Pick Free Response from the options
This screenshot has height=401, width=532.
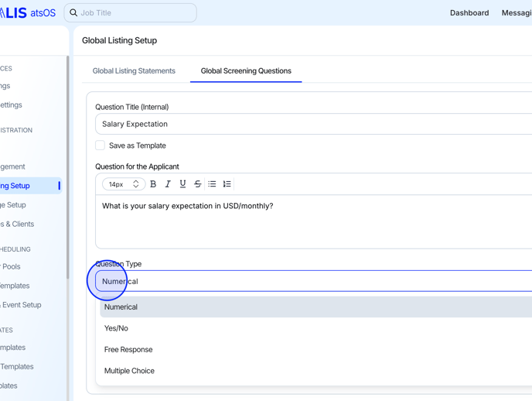(x=128, y=350)
